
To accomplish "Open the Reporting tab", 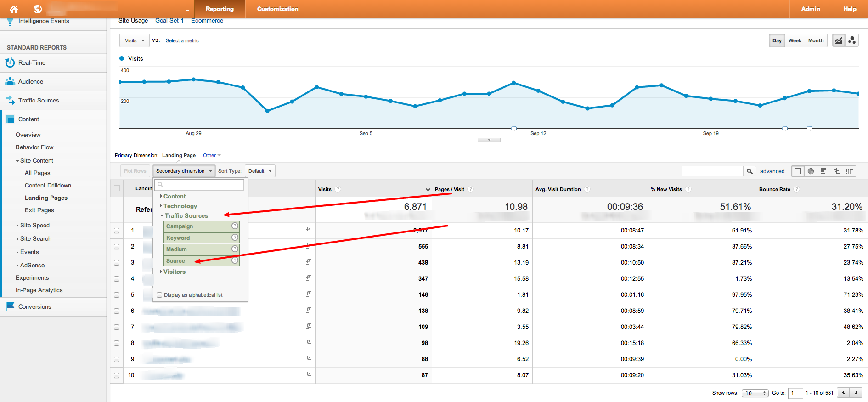I will (x=220, y=9).
